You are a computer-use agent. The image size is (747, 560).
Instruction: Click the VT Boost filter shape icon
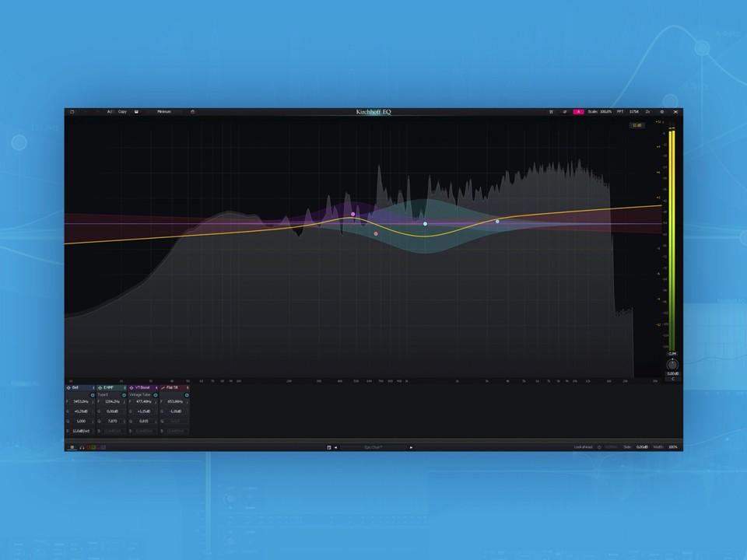pos(132,387)
